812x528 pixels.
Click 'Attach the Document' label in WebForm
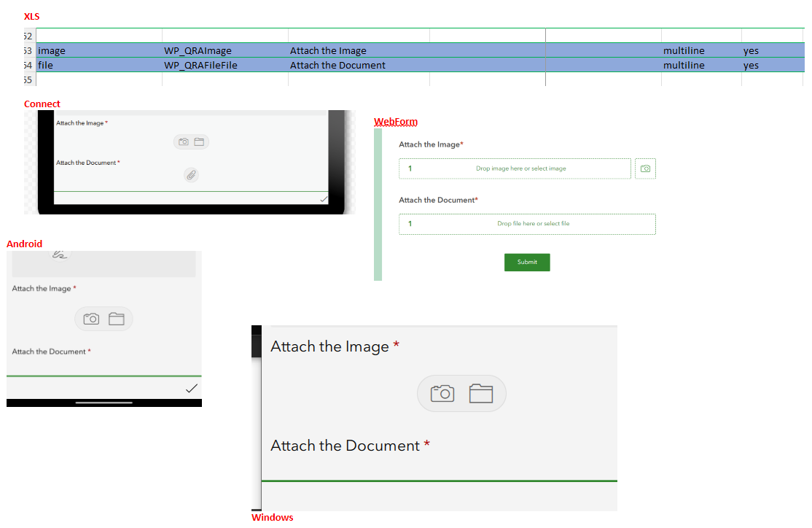point(437,200)
